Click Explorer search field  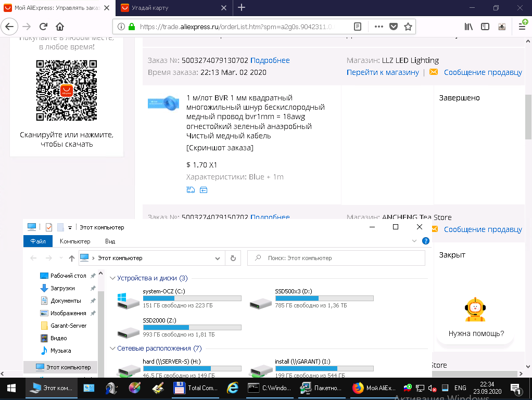[x=336, y=258]
